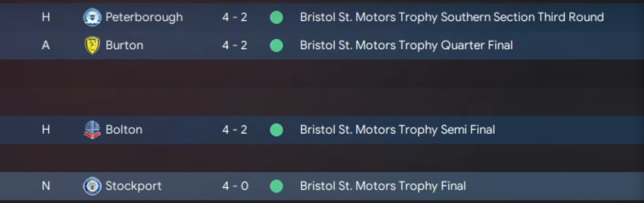Open the 4 - 2 score versus Bolton
644x203 pixels.
click(234, 130)
